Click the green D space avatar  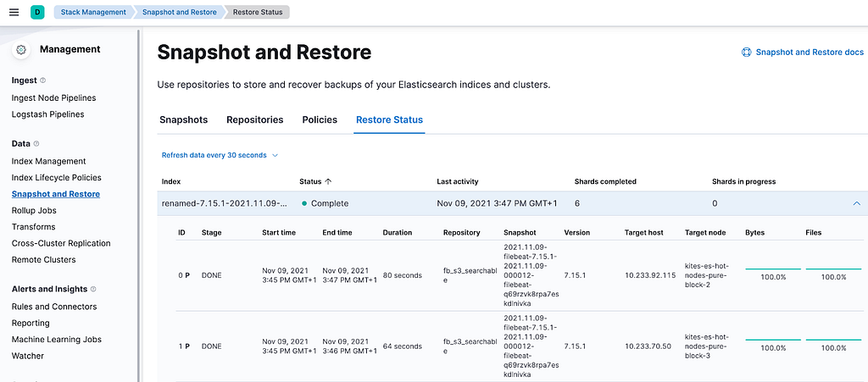(37, 12)
